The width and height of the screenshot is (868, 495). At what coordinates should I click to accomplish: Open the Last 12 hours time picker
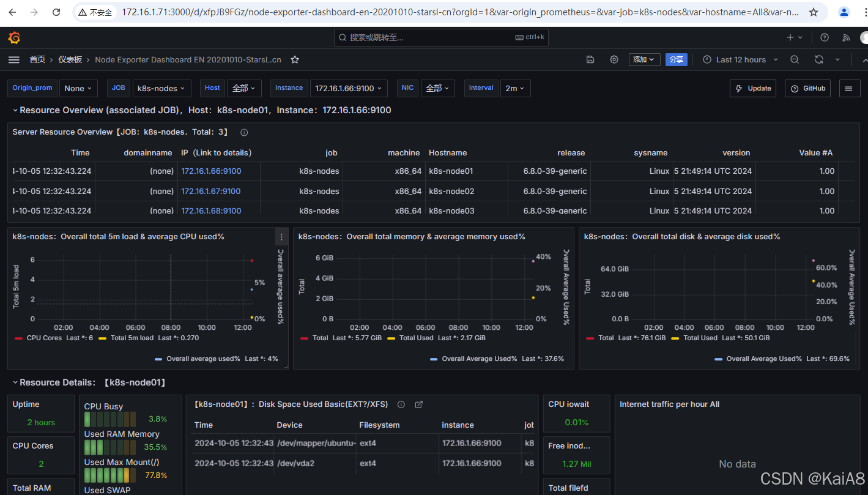pyautogui.click(x=740, y=59)
